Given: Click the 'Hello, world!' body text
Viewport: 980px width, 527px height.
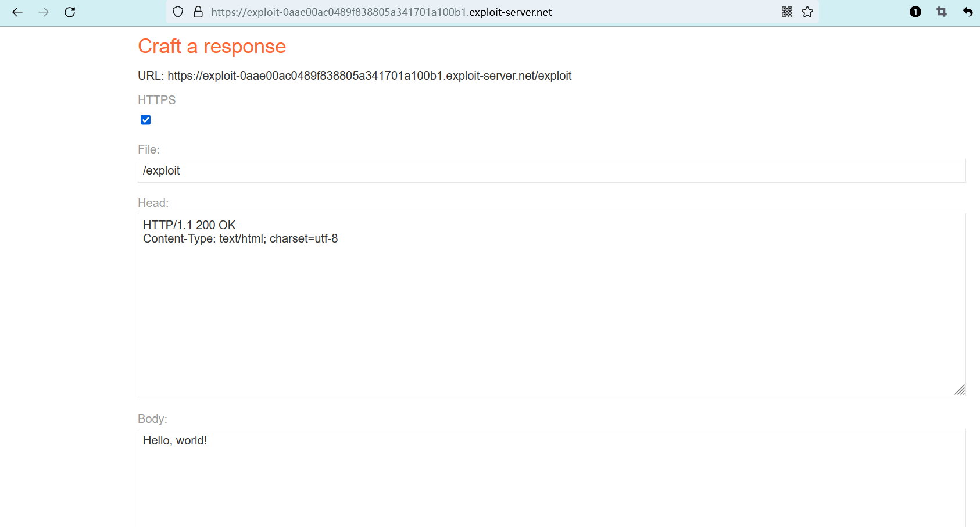Looking at the screenshot, I should click(175, 440).
